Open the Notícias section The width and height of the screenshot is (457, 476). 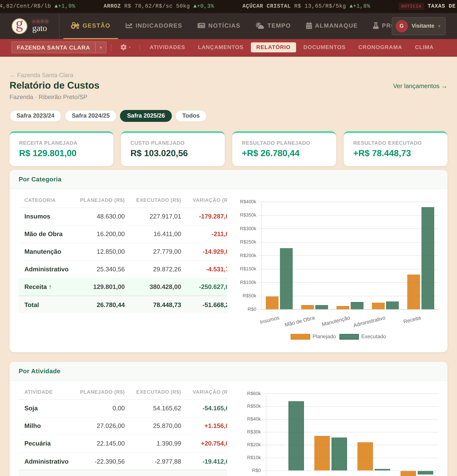219,25
